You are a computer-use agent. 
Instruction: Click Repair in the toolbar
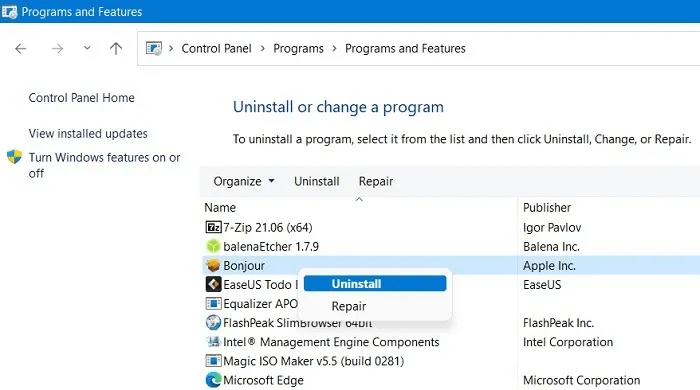pos(376,181)
